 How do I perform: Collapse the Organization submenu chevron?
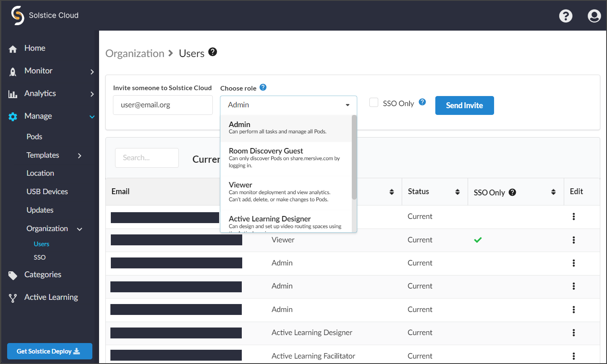pyautogui.click(x=79, y=229)
